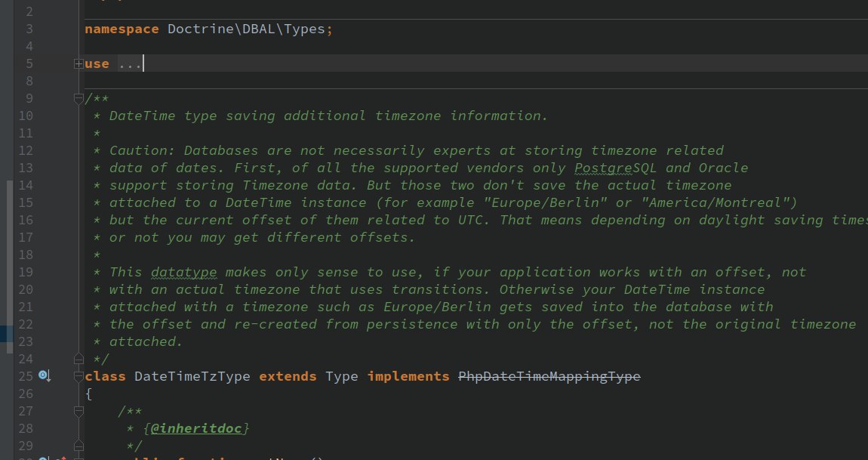This screenshot has height=460, width=868.
Task: Click the word UTC on line 16
Action: click(x=470, y=220)
